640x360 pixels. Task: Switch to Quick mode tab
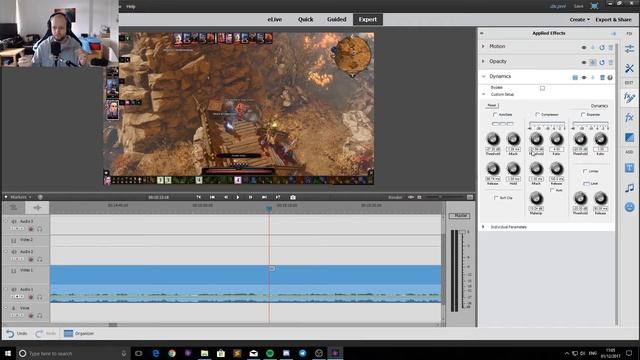(x=305, y=19)
